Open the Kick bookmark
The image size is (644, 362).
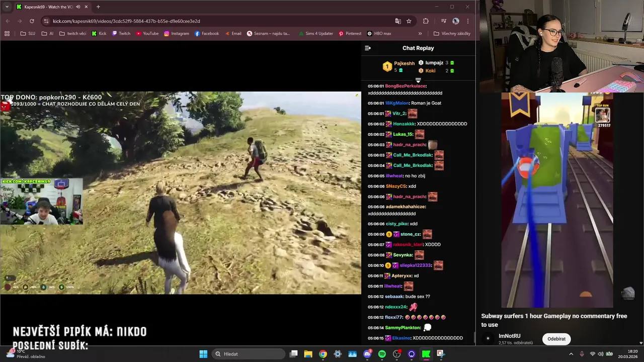99,34
